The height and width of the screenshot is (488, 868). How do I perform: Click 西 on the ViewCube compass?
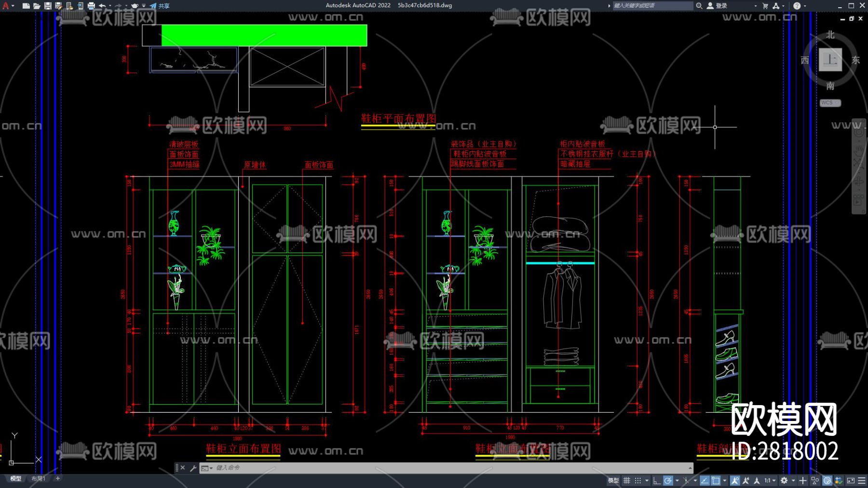coord(805,60)
